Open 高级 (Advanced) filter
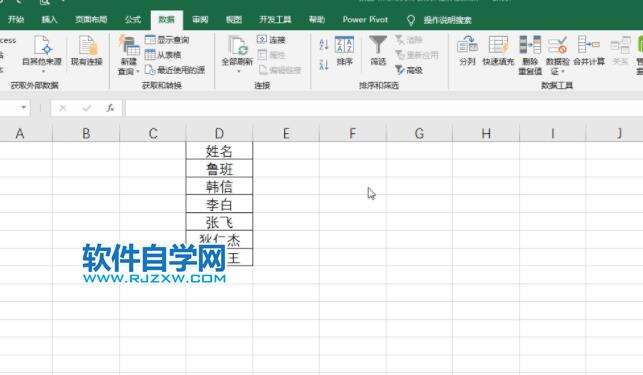 [409, 70]
